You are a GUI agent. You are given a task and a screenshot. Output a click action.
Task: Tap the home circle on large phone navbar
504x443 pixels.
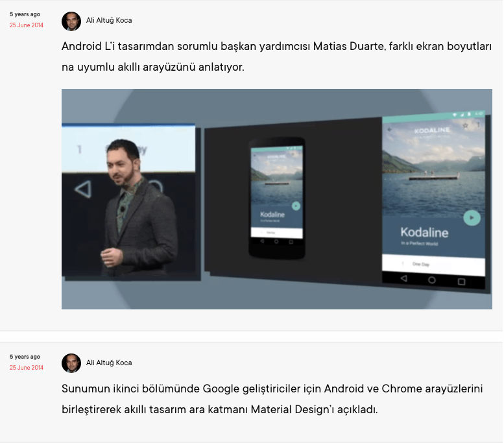tap(432, 280)
